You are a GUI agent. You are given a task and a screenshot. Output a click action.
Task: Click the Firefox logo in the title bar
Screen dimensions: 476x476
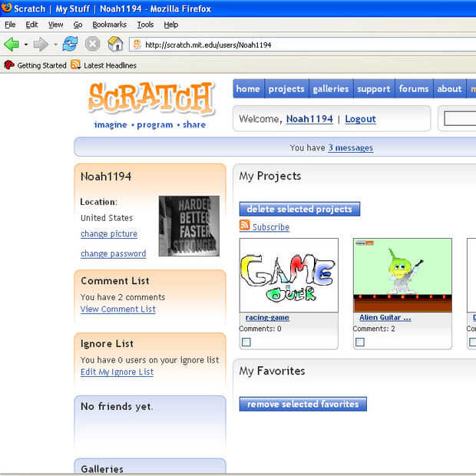(x=6, y=8)
